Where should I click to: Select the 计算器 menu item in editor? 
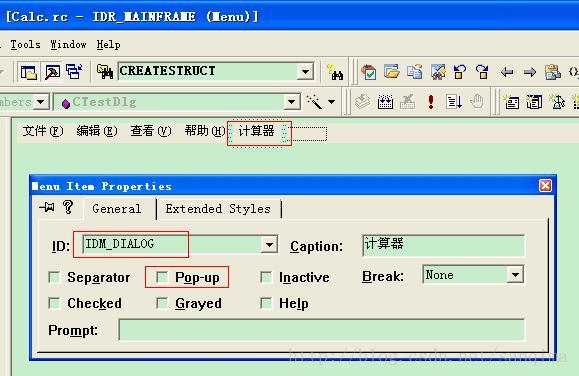pos(257,131)
